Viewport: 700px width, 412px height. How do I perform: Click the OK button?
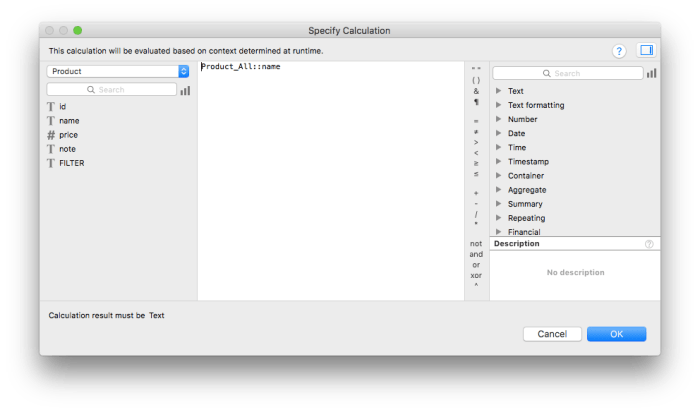click(616, 334)
